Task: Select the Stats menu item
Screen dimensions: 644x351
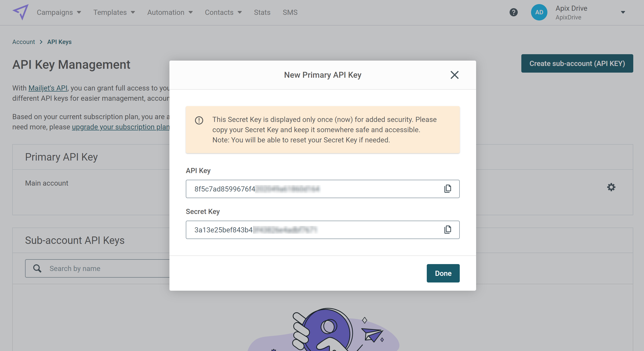Action: point(262,12)
